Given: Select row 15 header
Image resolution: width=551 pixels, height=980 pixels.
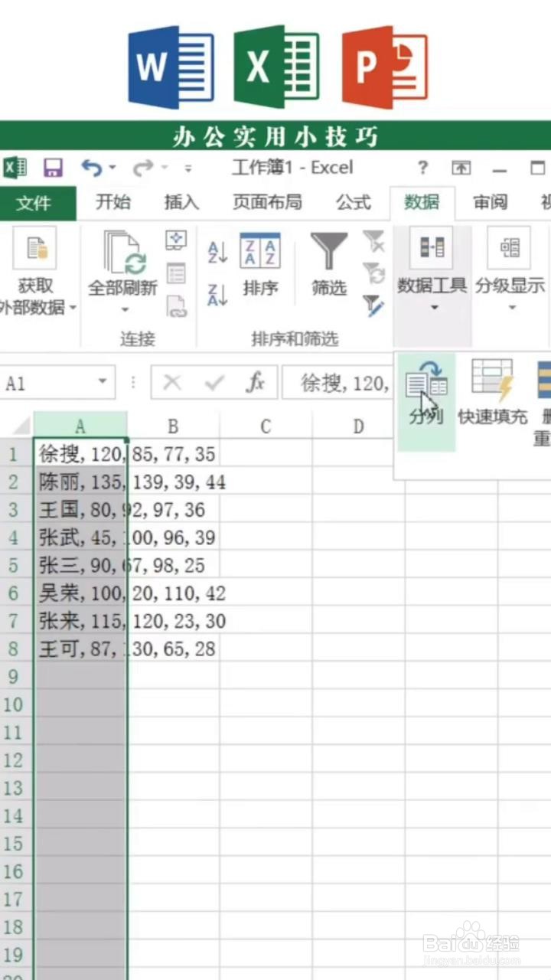Looking at the screenshot, I should tap(13, 844).
